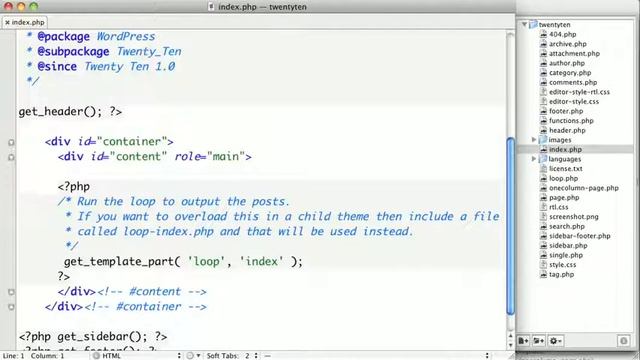The width and height of the screenshot is (640, 360).
Task: Open footer.php in the project drawer
Action: pyautogui.click(x=566, y=111)
